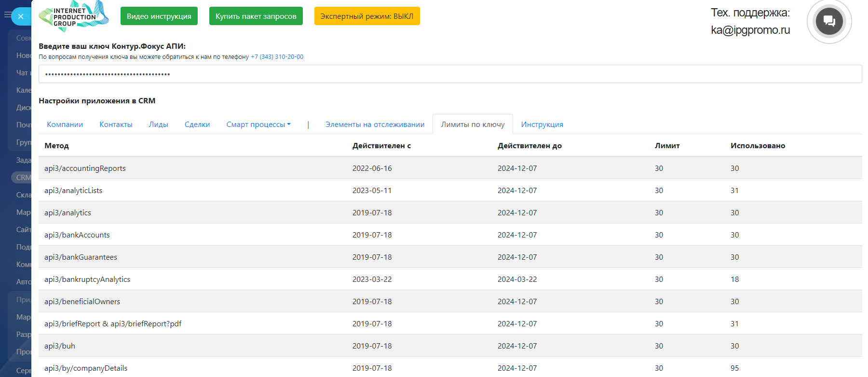
Task: Open the Инструкция tab
Action: point(542,125)
